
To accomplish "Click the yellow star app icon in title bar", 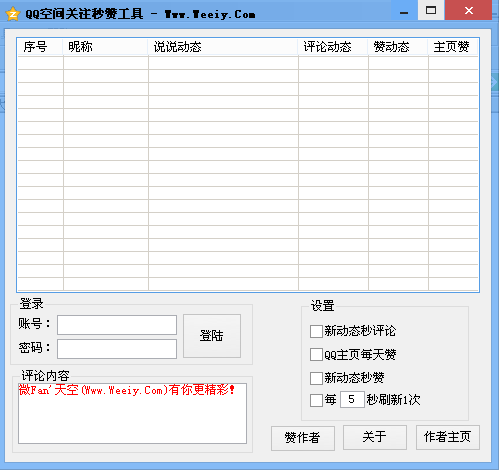I will pos(13,14).
